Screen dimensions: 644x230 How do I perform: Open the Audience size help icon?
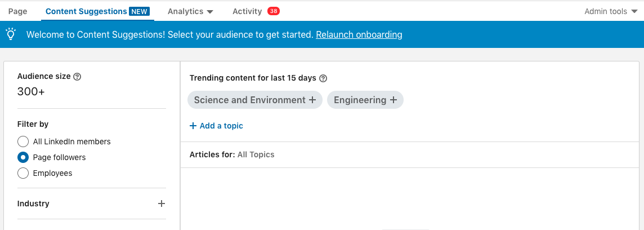(77, 77)
